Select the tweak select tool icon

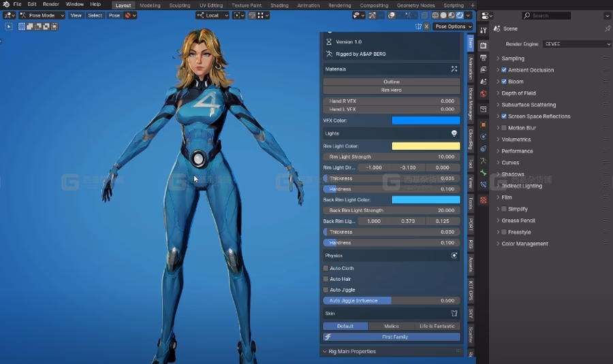9,27
